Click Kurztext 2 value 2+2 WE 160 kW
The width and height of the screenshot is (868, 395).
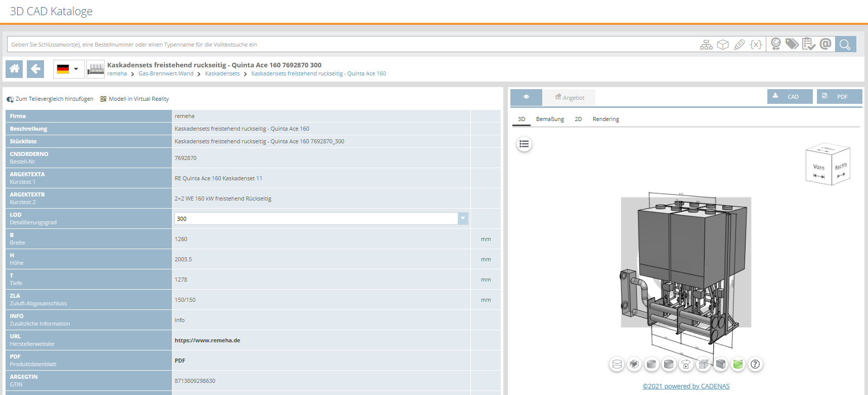coord(223,199)
